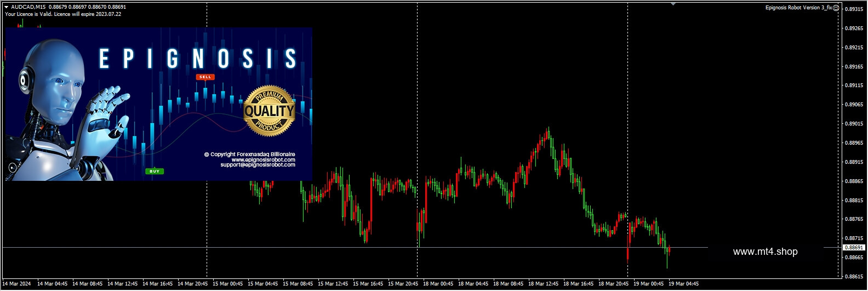The width and height of the screenshot is (868, 291).
Task: Click the current price tag 0.88691
Action: point(853,248)
